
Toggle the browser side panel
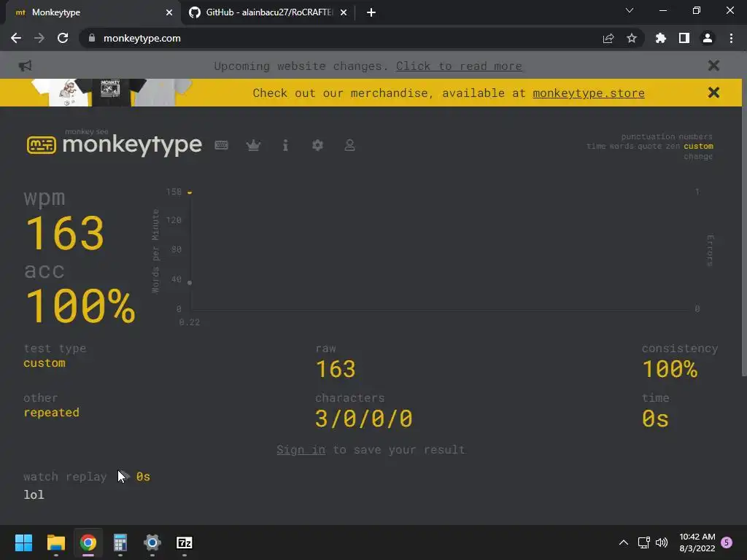684,38
